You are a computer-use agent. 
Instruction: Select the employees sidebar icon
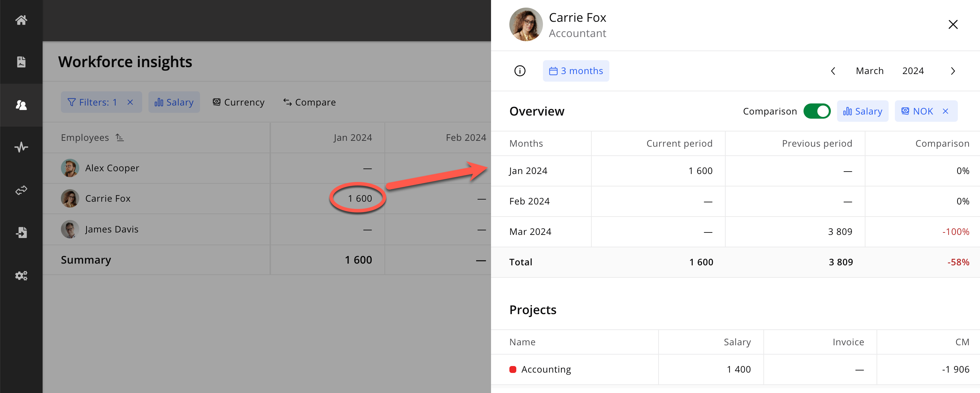(x=21, y=105)
